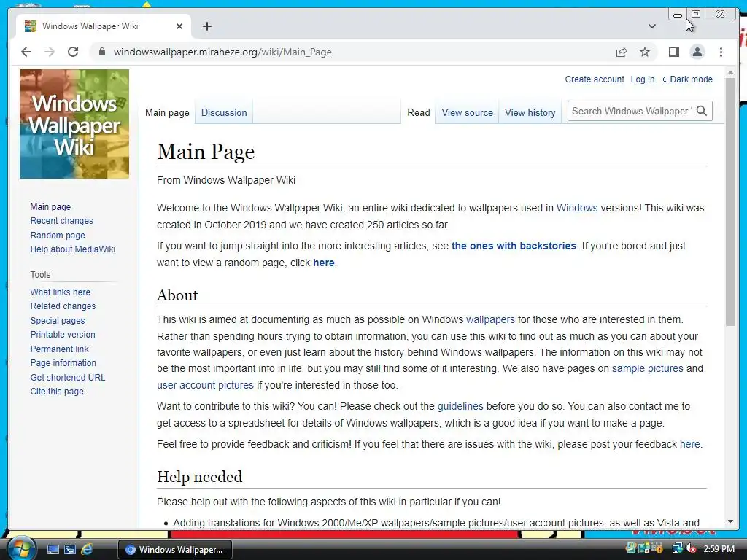Image resolution: width=747 pixels, height=560 pixels.
Task: Follow the wallpapers link in About
Action: coord(490,319)
